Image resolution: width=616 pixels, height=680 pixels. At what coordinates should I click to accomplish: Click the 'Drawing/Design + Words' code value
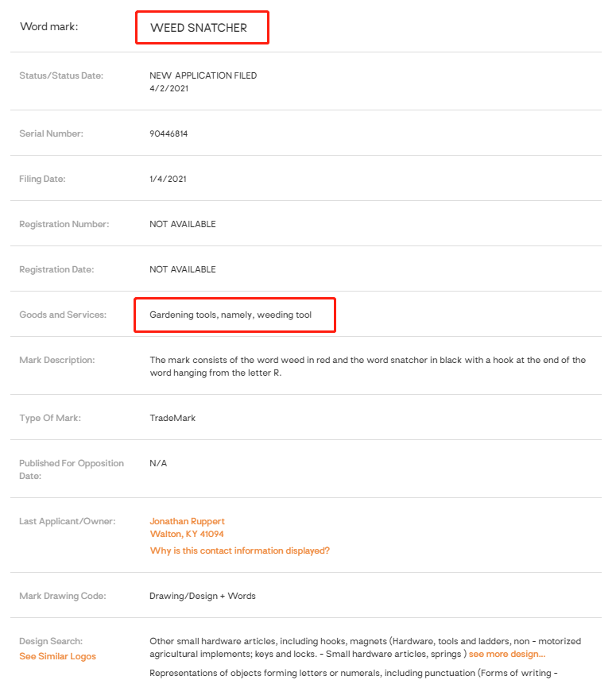point(202,595)
